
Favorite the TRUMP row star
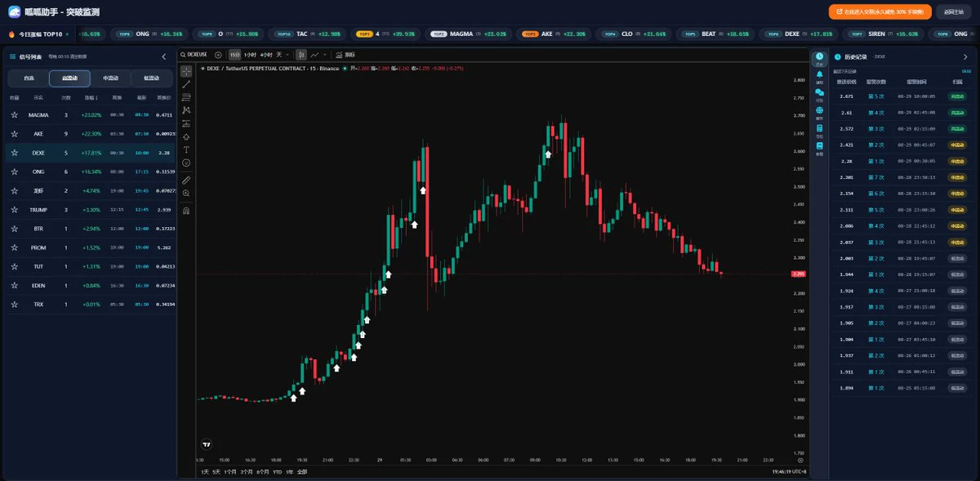pyautogui.click(x=14, y=210)
